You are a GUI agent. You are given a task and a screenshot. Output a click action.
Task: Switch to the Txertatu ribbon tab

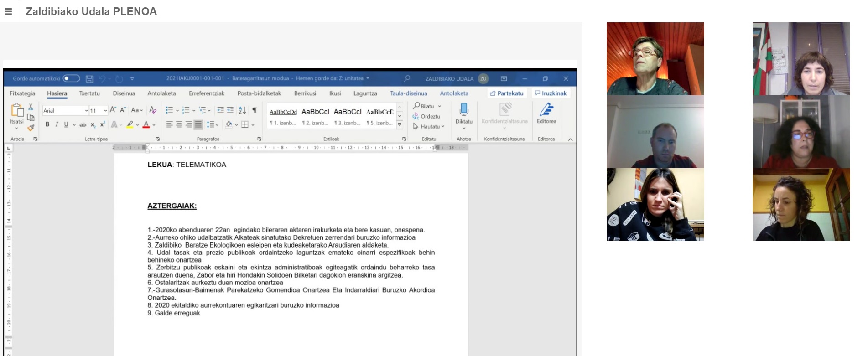(89, 93)
